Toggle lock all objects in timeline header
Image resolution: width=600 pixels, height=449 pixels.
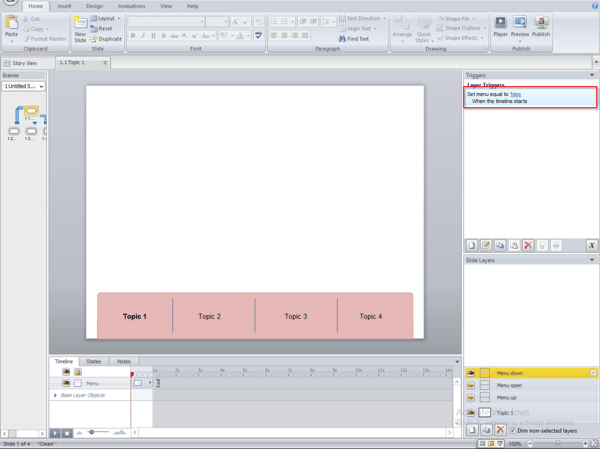(78, 372)
